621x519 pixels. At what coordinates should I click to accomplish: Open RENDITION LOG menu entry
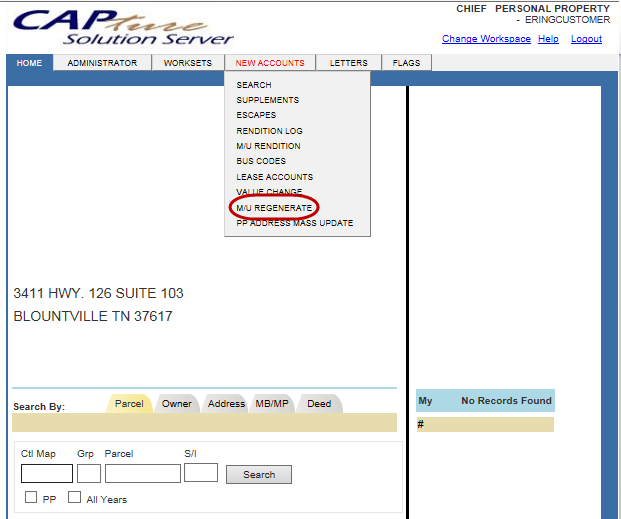click(x=269, y=131)
